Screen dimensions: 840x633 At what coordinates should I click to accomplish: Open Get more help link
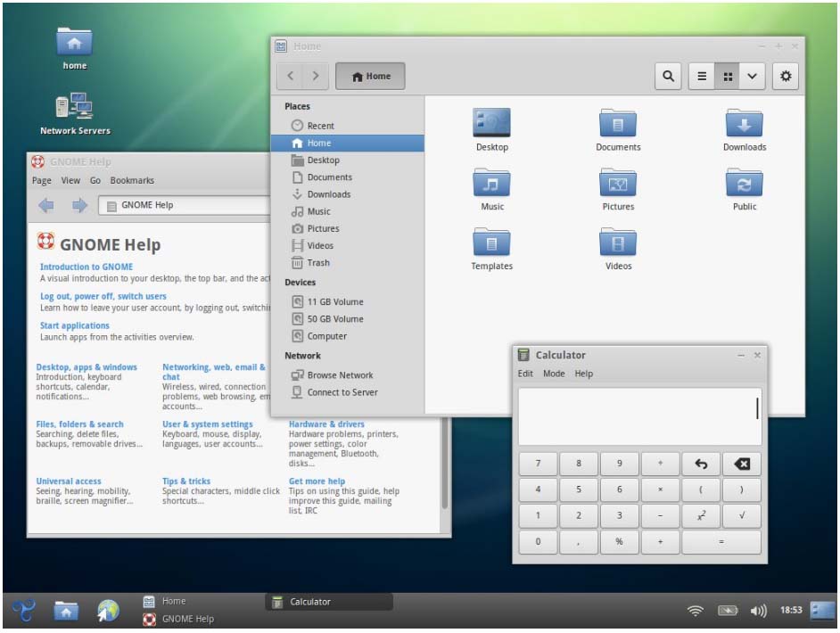click(317, 481)
